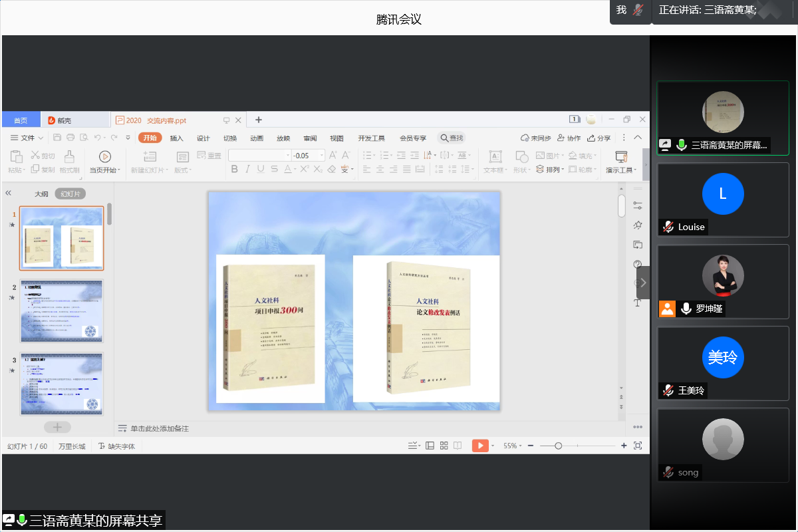Click the 缺失字体 status button
The width and height of the screenshot is (798, 532).
tap(117, 446)
